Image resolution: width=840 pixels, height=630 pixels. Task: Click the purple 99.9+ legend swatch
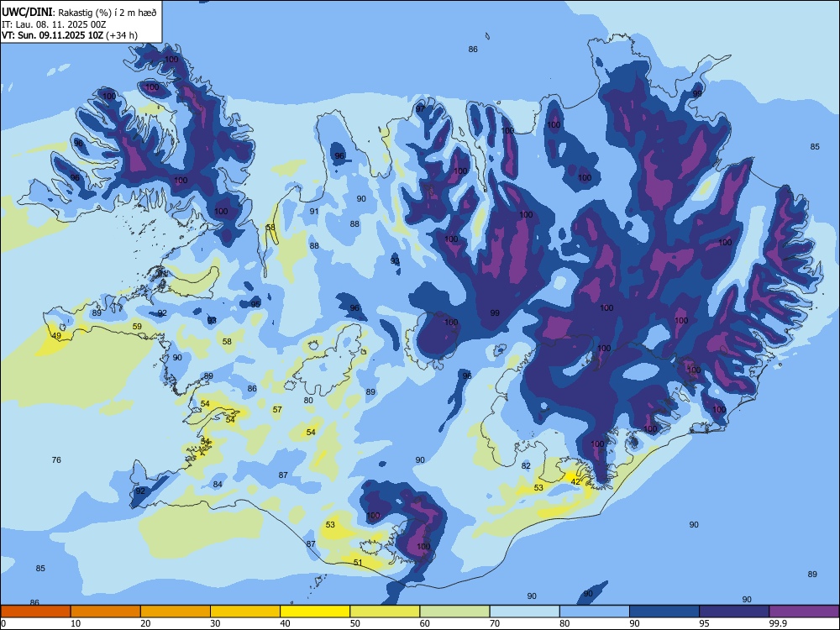pos(804,612)
